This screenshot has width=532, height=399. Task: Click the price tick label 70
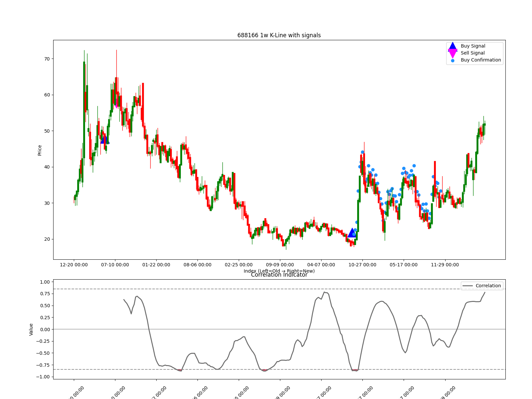point(47,59)
